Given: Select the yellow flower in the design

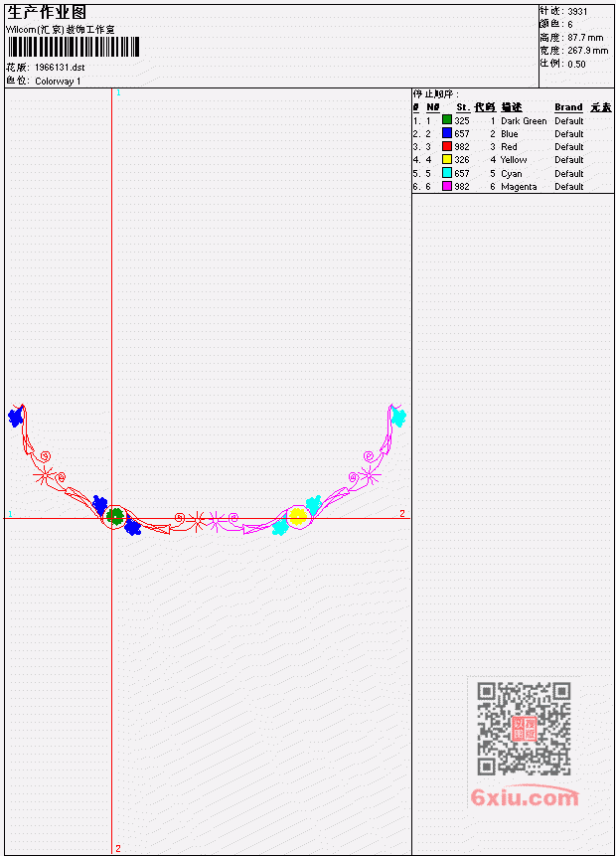Looking at the screenshot, I should 297,516.
